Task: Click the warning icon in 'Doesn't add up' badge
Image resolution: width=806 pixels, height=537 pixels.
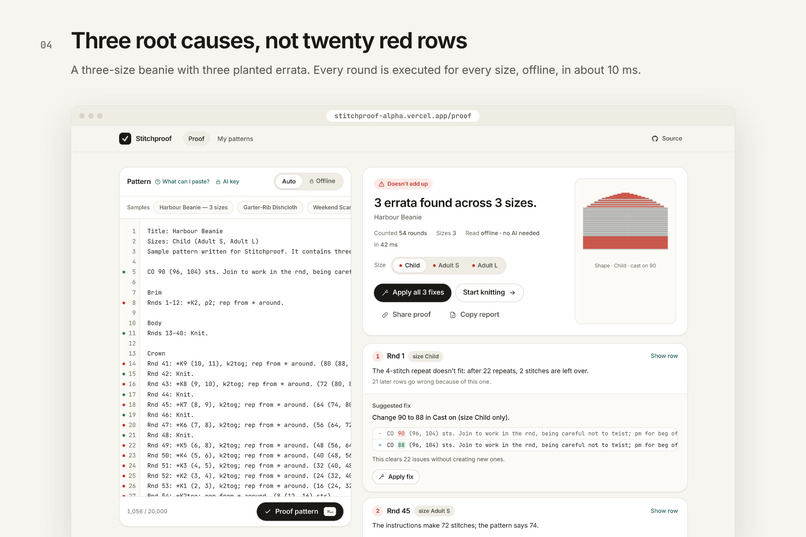Action: pyautogui.click(x=381, y=183)
